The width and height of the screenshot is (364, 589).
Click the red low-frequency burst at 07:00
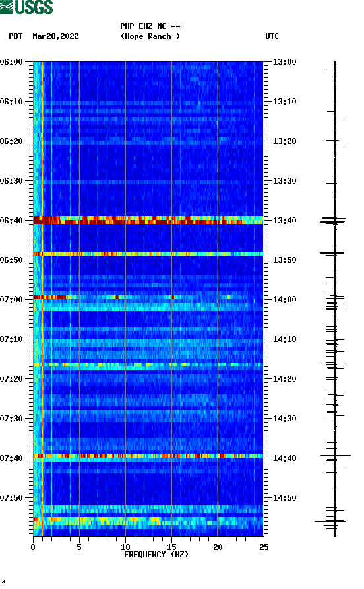tap(49, 297)
